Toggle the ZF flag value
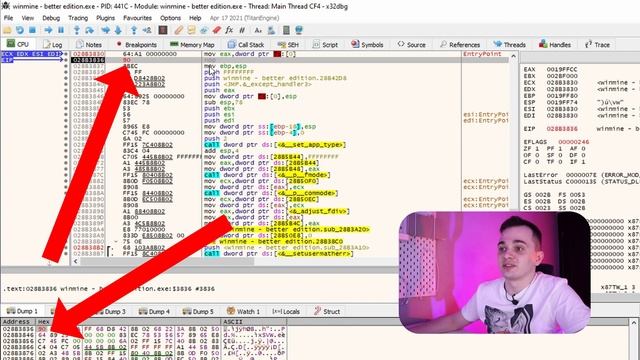This screenshot has width=640, height=360. [x=536, y=149]
